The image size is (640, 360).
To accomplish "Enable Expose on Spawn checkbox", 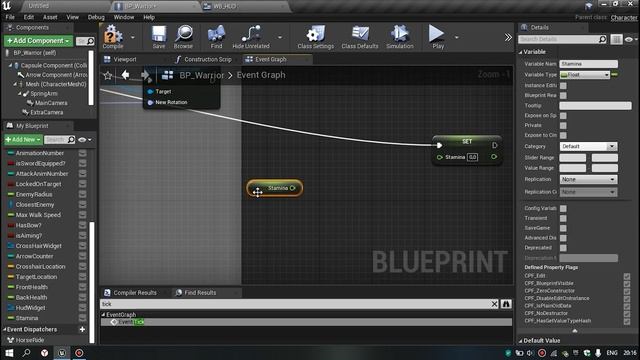I will coord(563,116).
